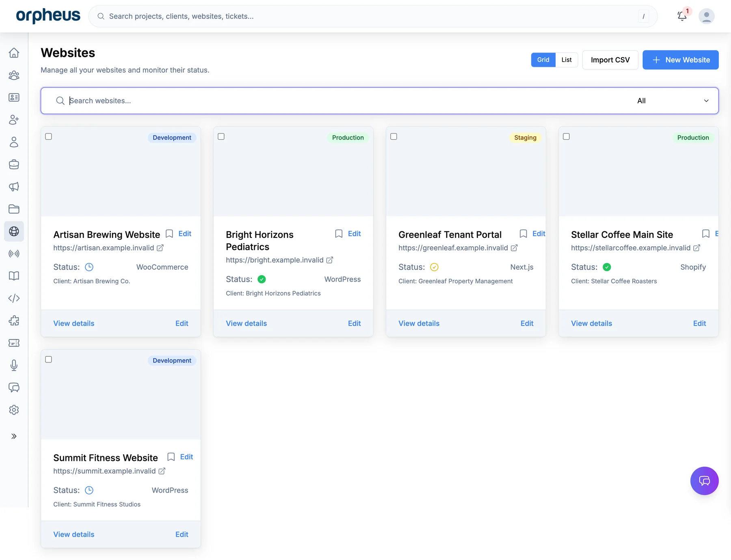Open the broadcast signal sidebar icon
This screenshot has width=731, height=560.
(x=14, y=254)
